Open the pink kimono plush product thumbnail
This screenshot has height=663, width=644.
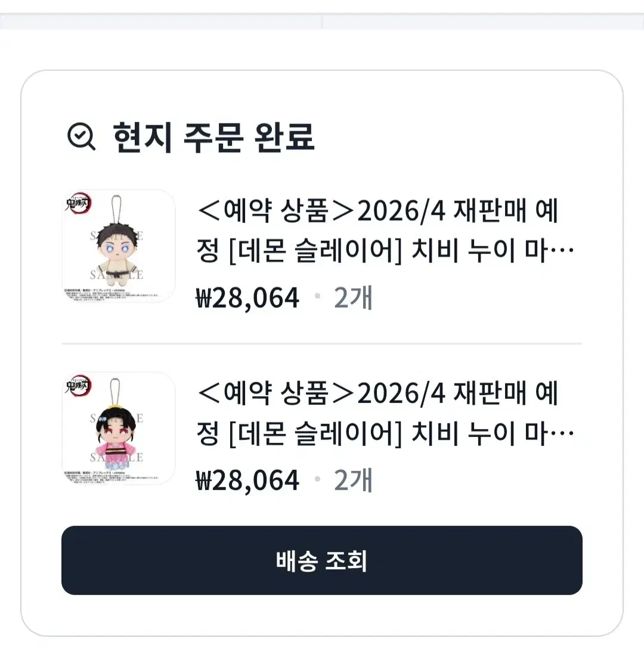[x=119, y=428]
